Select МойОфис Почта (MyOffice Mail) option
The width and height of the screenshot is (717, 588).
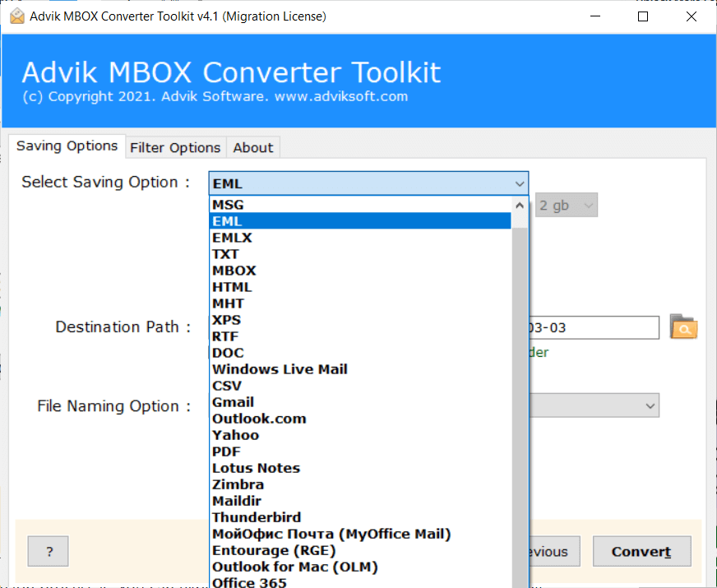pos(360,534)
